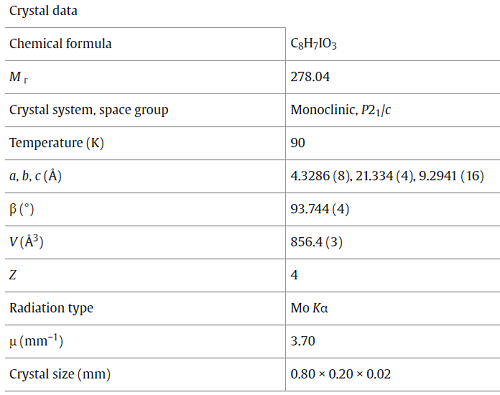Select the β (°) row label
The height and width of the screenshot is (395, 500).
point(22,209)
